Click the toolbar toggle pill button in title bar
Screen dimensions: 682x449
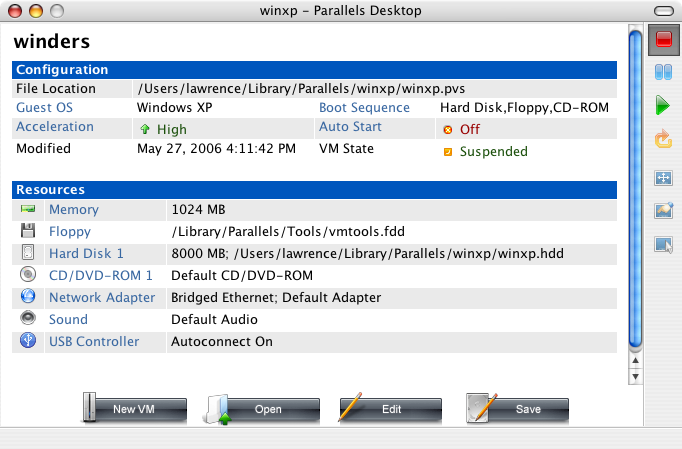tap(664, 11)
